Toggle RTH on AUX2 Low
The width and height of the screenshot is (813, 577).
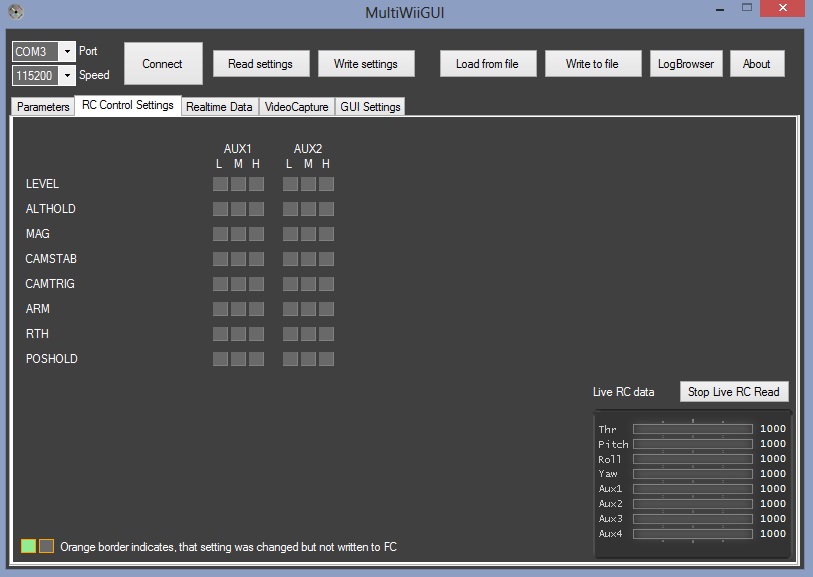tap(290, 334)
